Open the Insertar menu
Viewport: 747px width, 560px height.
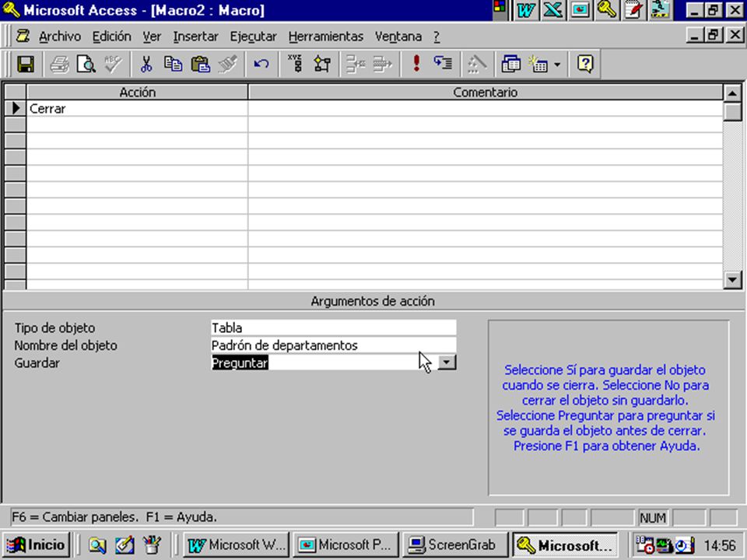point(195,37)
